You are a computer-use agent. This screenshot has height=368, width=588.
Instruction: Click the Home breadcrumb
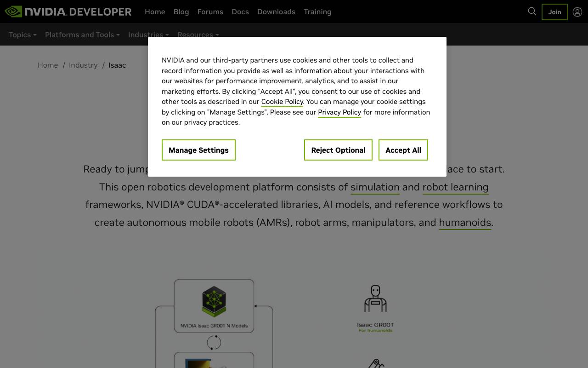pyautogui.click(x=48, y=65)
